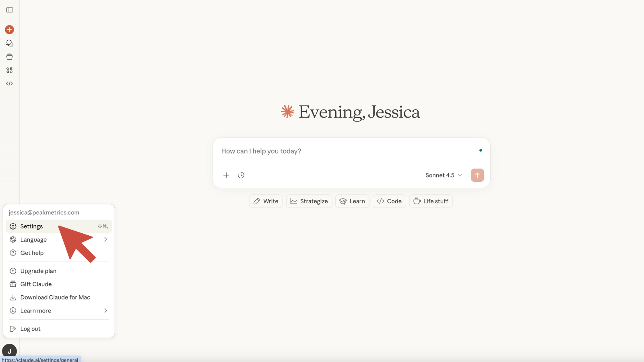Click the attachment plus icon in composer
The width and height of the screenshot is (644, 362).
coord(226,175)
